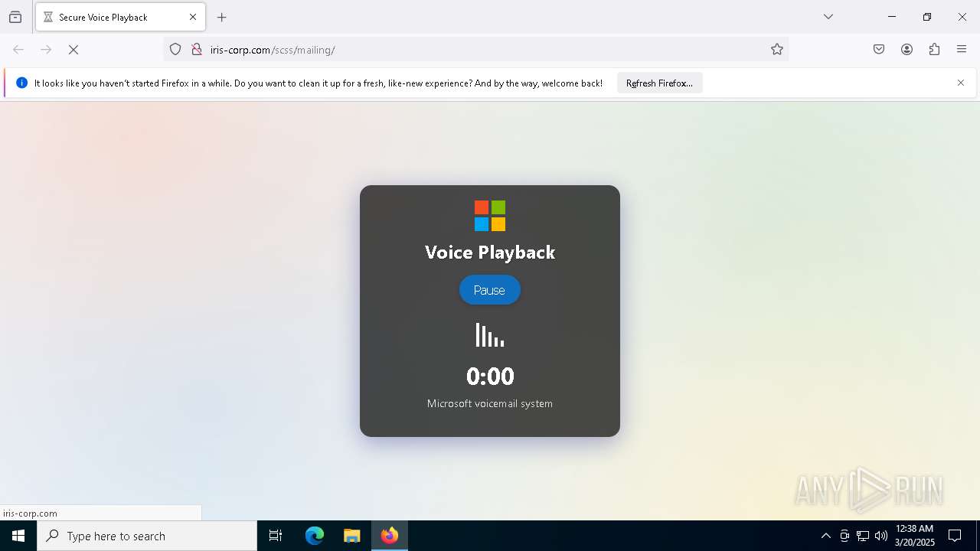Screen dimensions: 980x551
Task: Open the volume speaker tray icon
Action: pyautogui.click(x=881, y=536)
